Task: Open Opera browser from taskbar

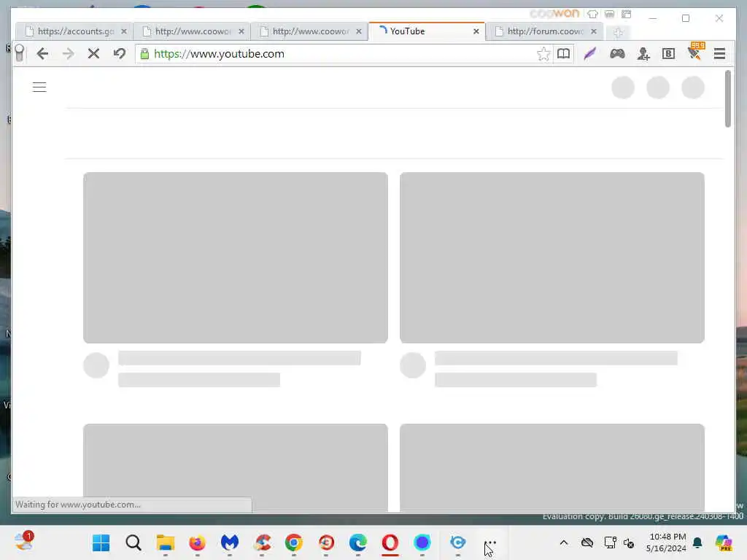Action: [390, 542]
